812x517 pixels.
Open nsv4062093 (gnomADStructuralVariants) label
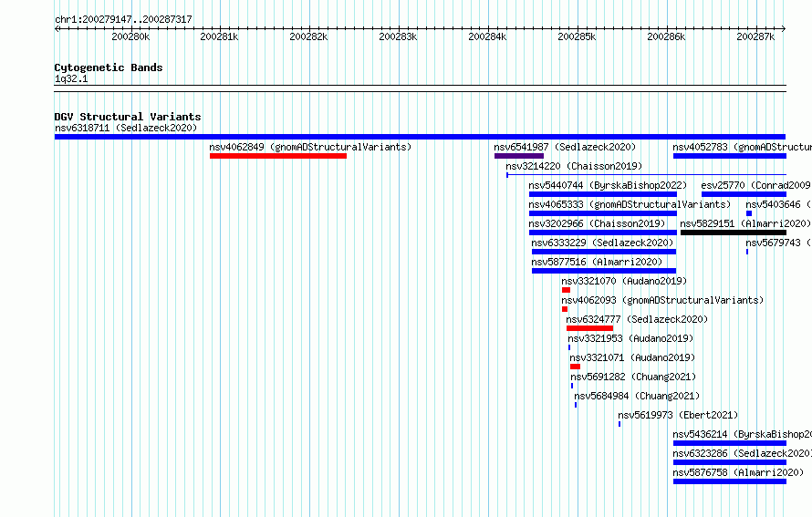tap(662, 300)
